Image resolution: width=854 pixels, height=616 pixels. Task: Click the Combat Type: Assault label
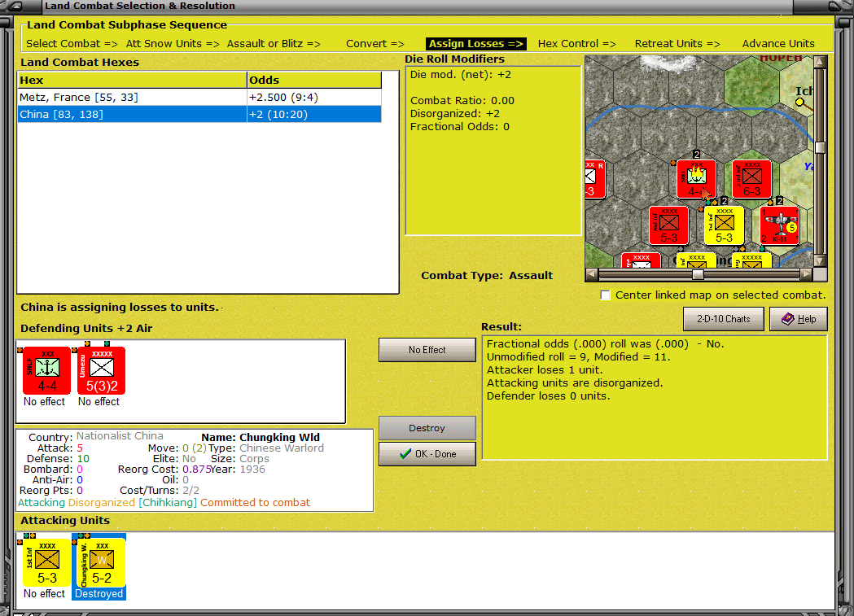(x=487, y=275)
